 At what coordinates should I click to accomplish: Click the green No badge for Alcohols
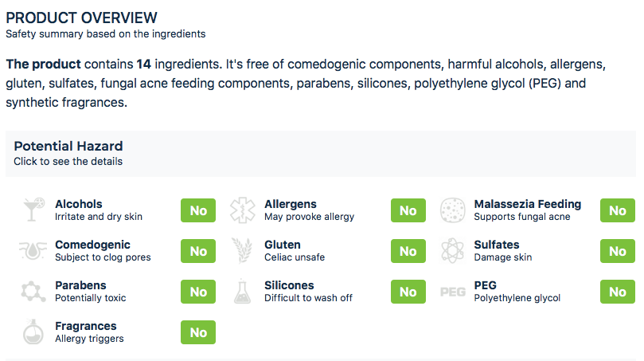coord(198,210)
